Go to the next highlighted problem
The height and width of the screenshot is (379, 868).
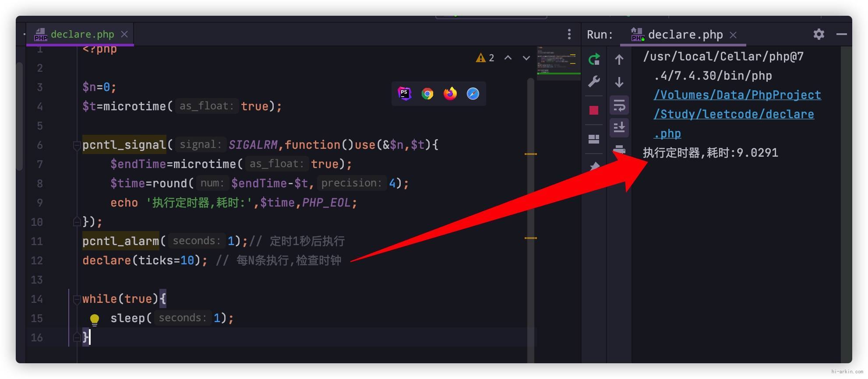click(x=526, y=58)
